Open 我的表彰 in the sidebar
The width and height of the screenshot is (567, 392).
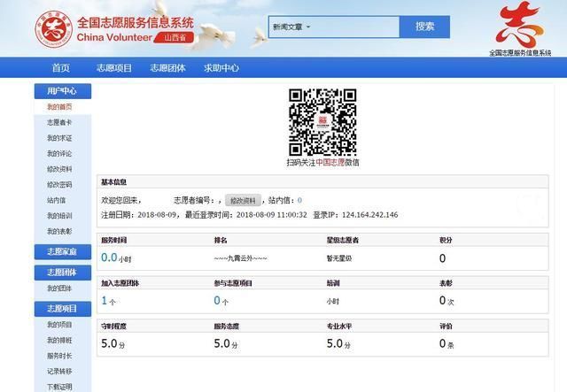click(59, 231)
